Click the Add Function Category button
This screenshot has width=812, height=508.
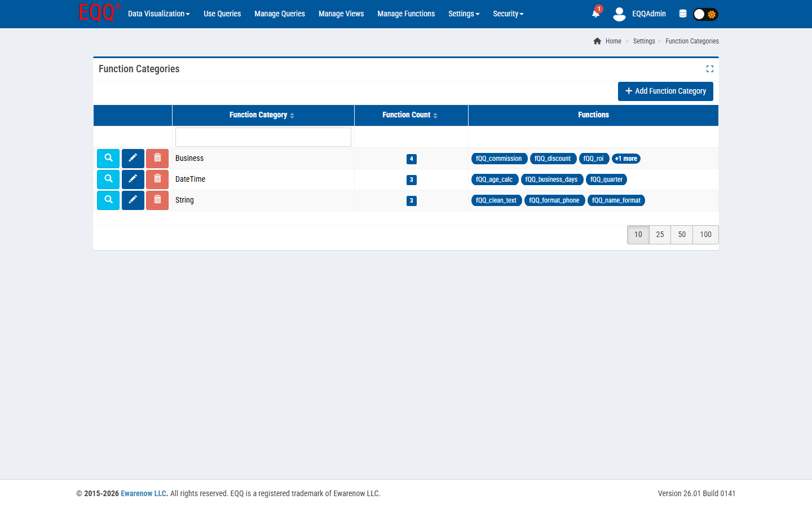coord(665,91)
